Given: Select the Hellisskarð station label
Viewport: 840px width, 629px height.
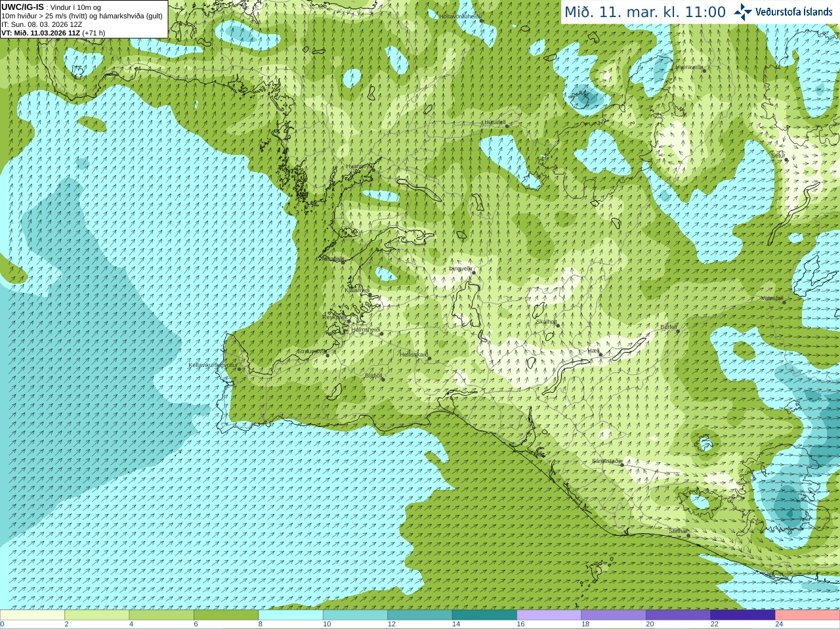Looking at the screenshot, I should tap(413, 355).
